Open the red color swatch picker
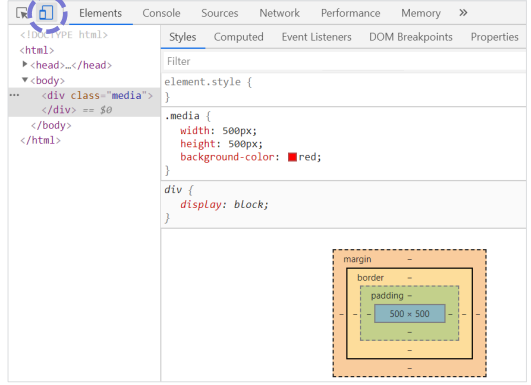 [292, 157]
